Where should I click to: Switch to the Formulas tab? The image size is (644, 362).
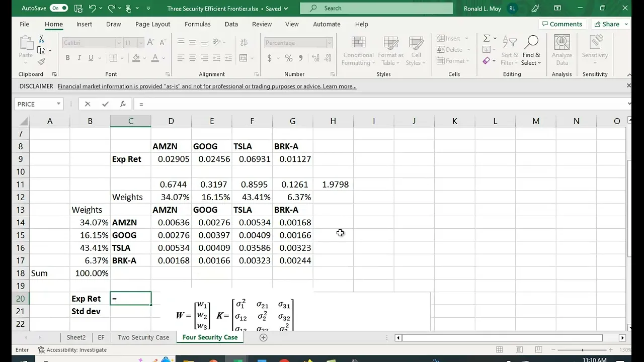click(x=197, y=24)
